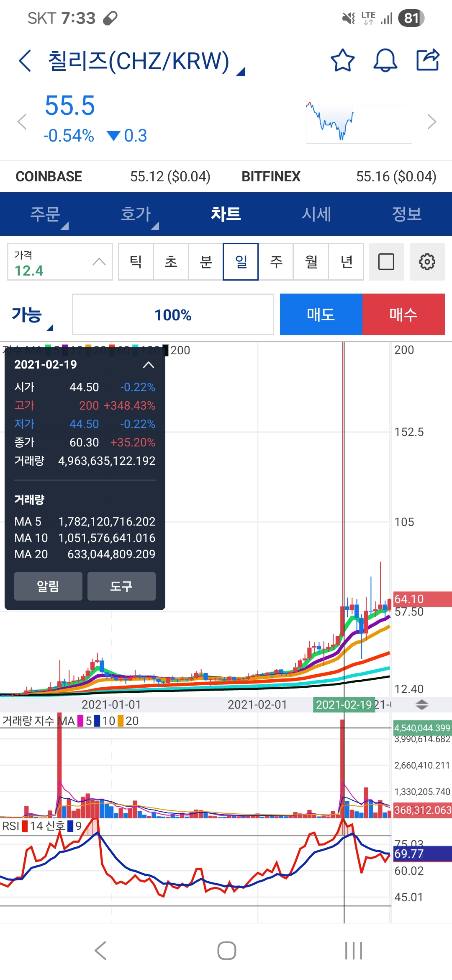Share the chart via share icon
This screenshot has width=452, height=980.
coord(427,60)
